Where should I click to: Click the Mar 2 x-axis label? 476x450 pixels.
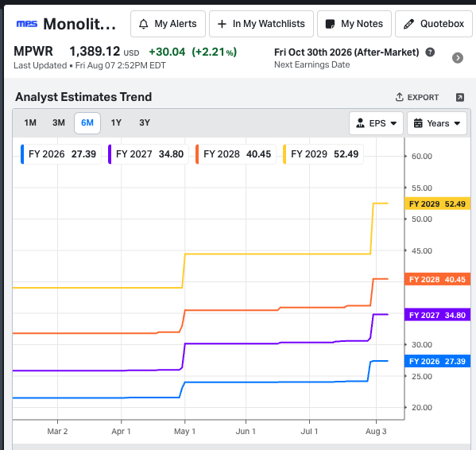(57, 431)
